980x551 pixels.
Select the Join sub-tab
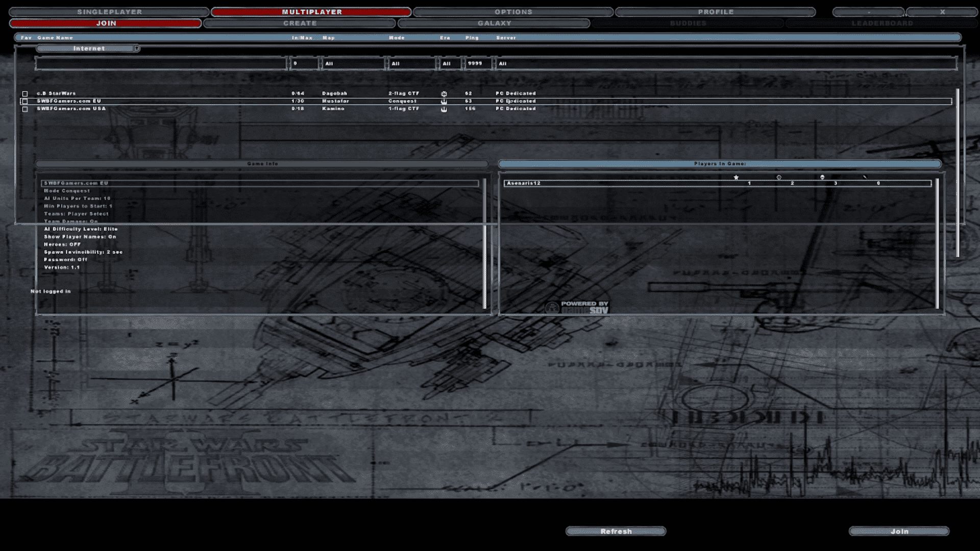click(106, 23)
